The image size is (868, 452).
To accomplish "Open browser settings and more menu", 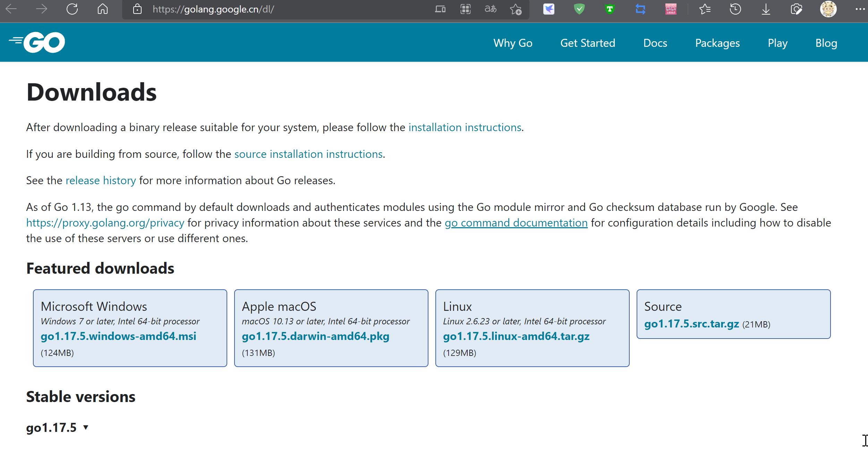I will coord(860,9).
